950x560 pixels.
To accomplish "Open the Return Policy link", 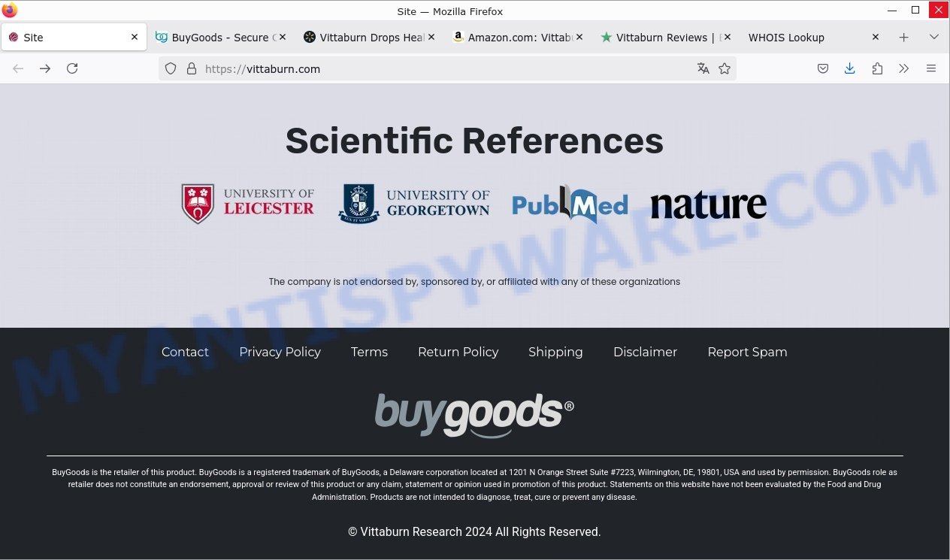I will point(458,352).
